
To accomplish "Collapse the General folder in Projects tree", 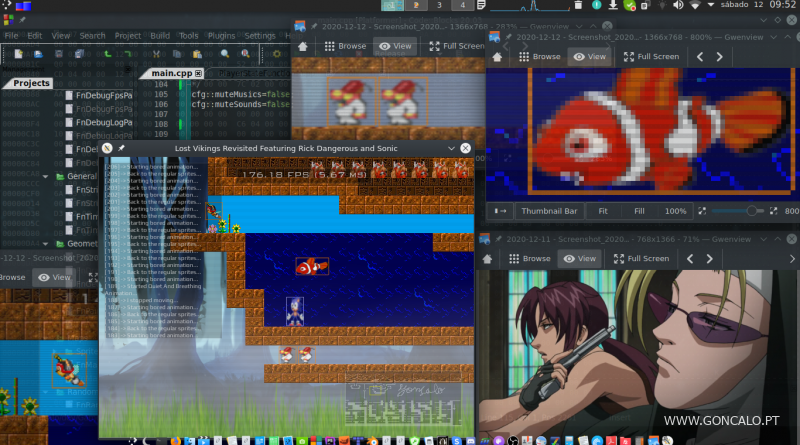I will click(x=45, y=177).
